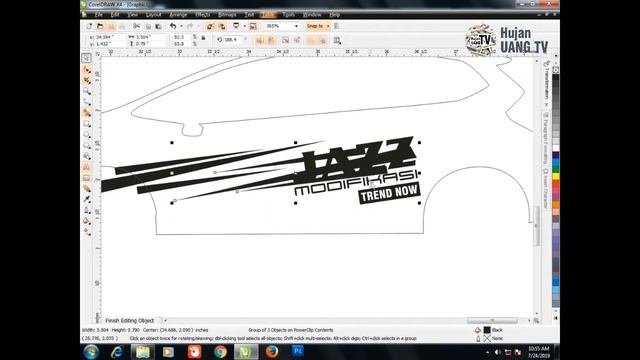Click Finish Editing Object button

click(x=130, y=320)
